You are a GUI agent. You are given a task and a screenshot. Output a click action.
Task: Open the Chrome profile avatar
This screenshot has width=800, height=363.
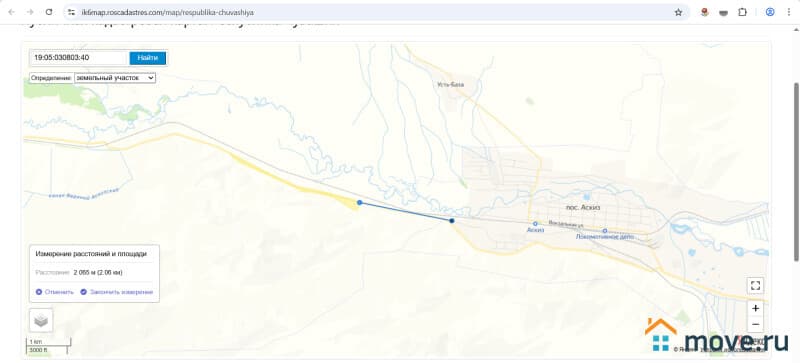pyautogui.click(x=770, y=12)
